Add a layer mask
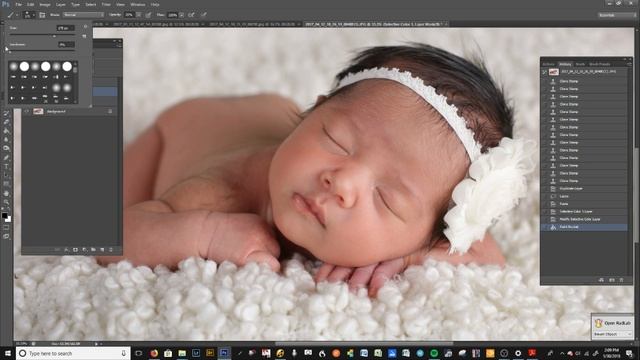Image resolution: width=640 pixels, height=360 pixels. 76,249
